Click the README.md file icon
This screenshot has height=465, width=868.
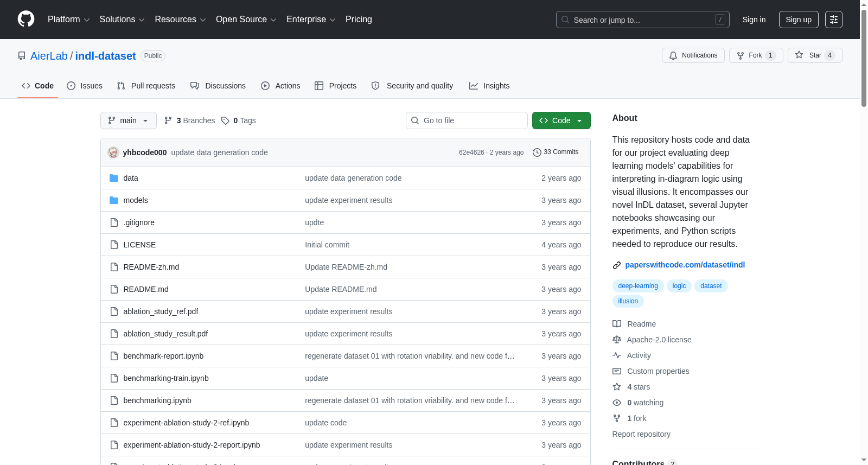[x=114, y=289]
